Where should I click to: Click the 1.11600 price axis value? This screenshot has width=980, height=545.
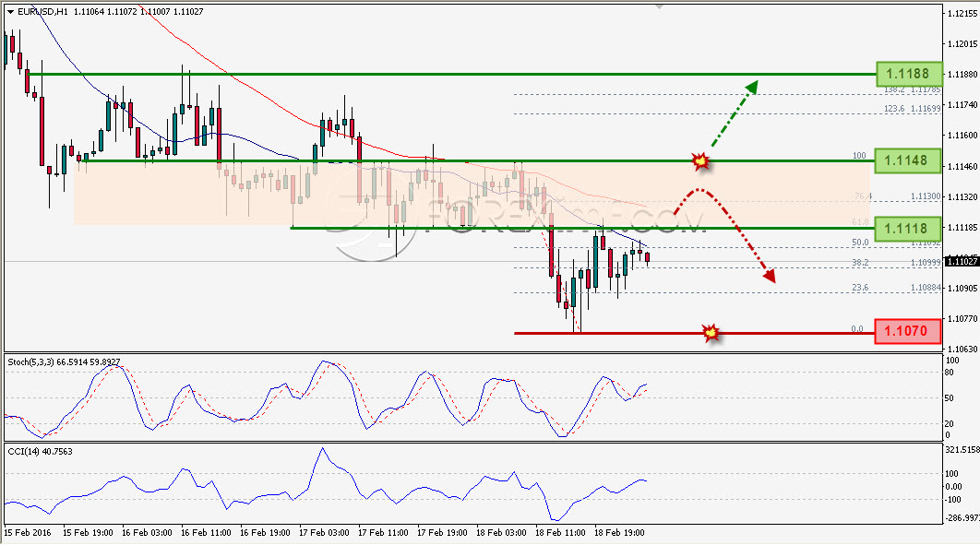[x=962, y=136]
